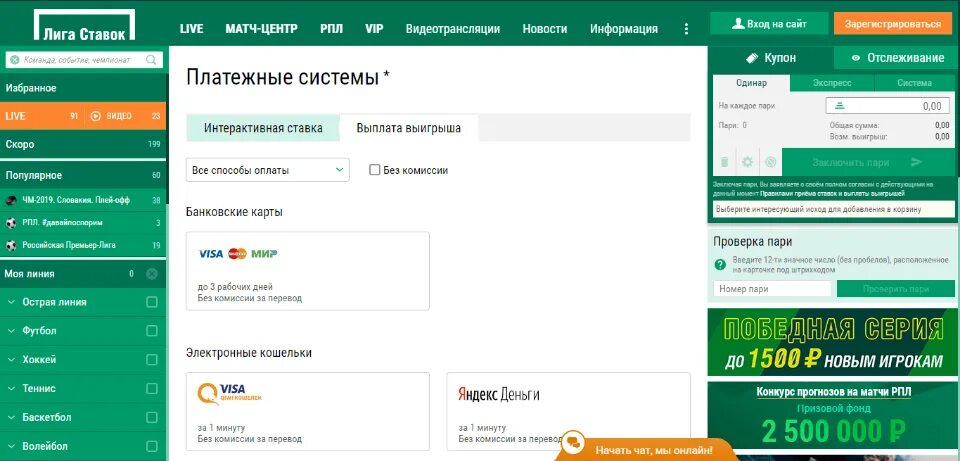The height and width of the screenshot is (461, 960).
Task: Clear Моя линия with the X icon
Action: coord(152,274)
